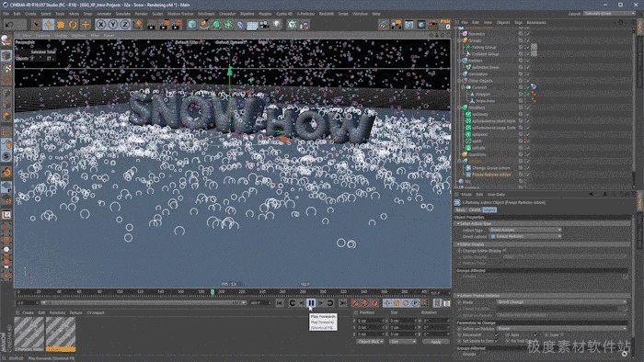This screenshot has height=362, width=644.
Task: Toggle Autokeying button
Action: click(365, 303)
